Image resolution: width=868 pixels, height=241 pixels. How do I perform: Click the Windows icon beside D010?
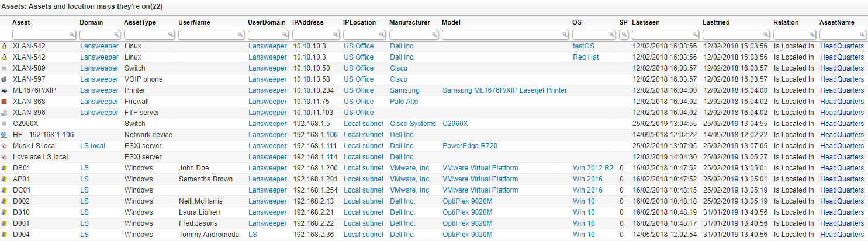(5, 212)
